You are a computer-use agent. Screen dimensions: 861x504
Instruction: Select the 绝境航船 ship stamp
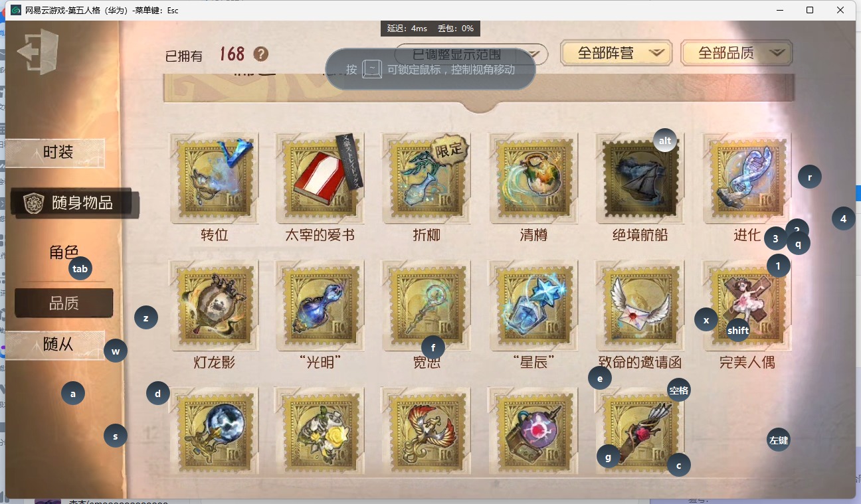(x=640, y=177)
